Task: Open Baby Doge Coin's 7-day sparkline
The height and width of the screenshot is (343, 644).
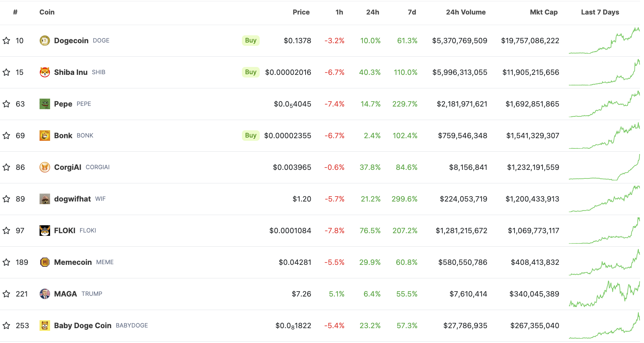Action: coord(604,326)
